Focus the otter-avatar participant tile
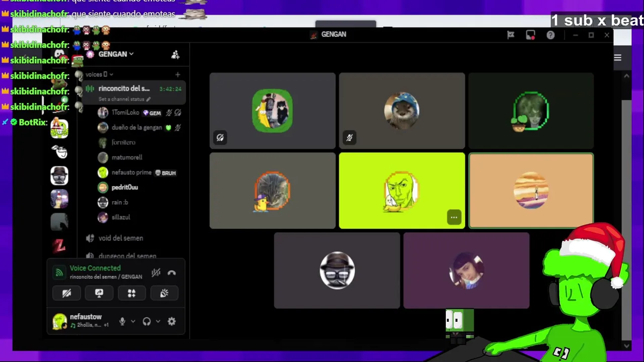 click(402, 111)
